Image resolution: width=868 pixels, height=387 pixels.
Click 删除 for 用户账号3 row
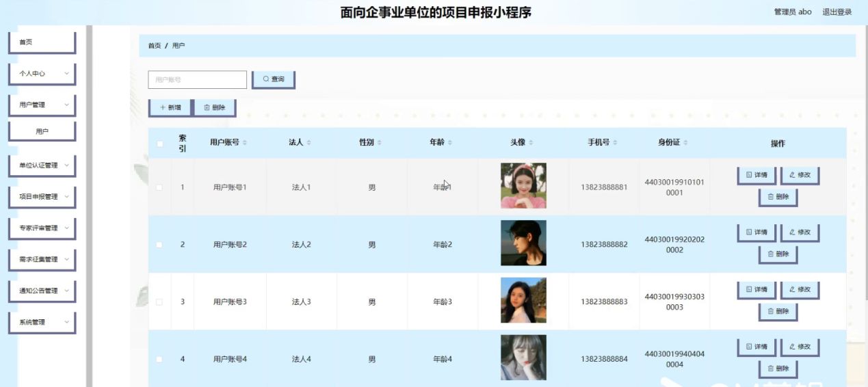click(x=778, y=312)
